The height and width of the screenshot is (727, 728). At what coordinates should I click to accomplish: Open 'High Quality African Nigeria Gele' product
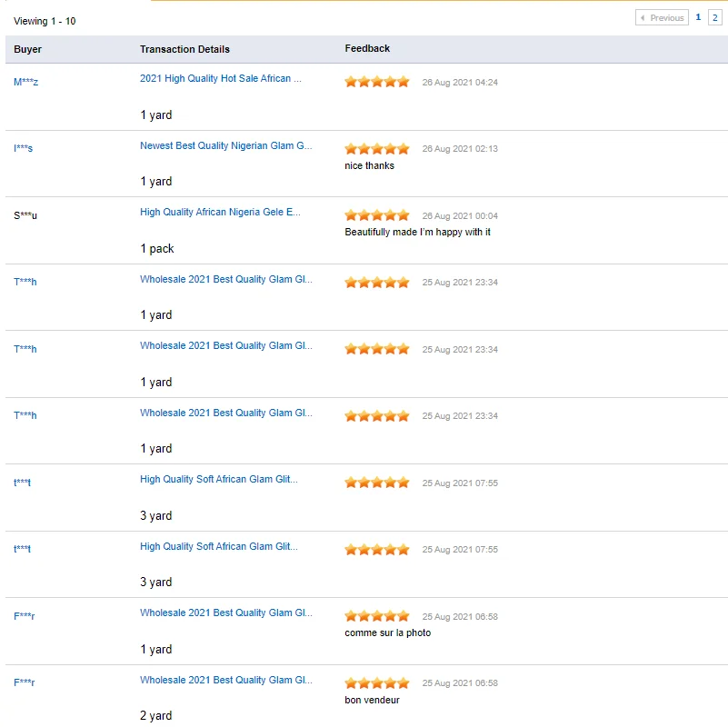[x=220, y=212]
